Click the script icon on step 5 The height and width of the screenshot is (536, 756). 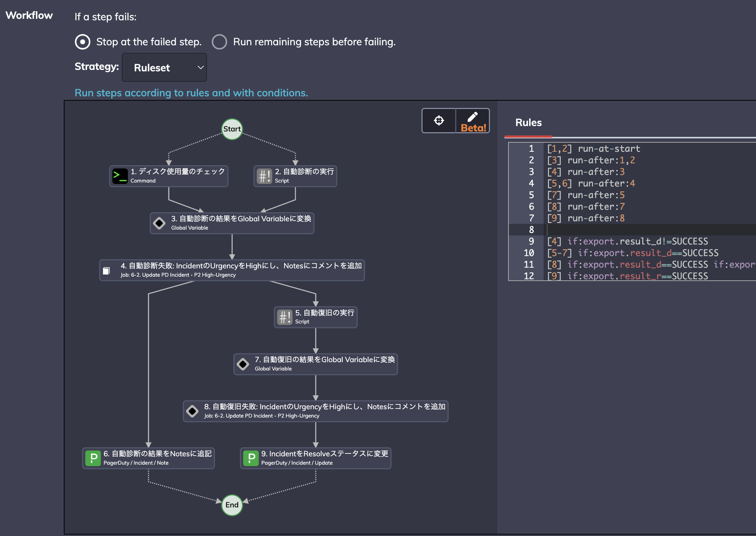284,317
